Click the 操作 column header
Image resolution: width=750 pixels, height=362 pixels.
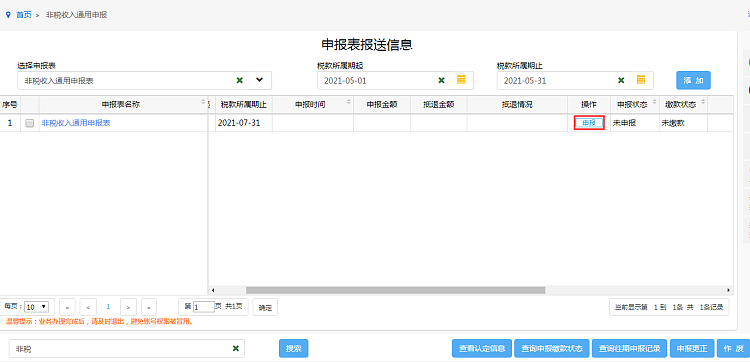[589, 104]
